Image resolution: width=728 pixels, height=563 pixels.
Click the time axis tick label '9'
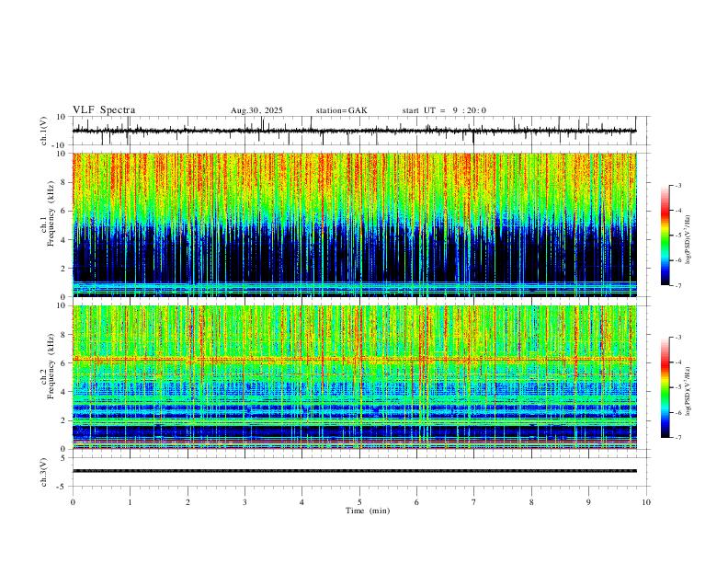(588, 502)
